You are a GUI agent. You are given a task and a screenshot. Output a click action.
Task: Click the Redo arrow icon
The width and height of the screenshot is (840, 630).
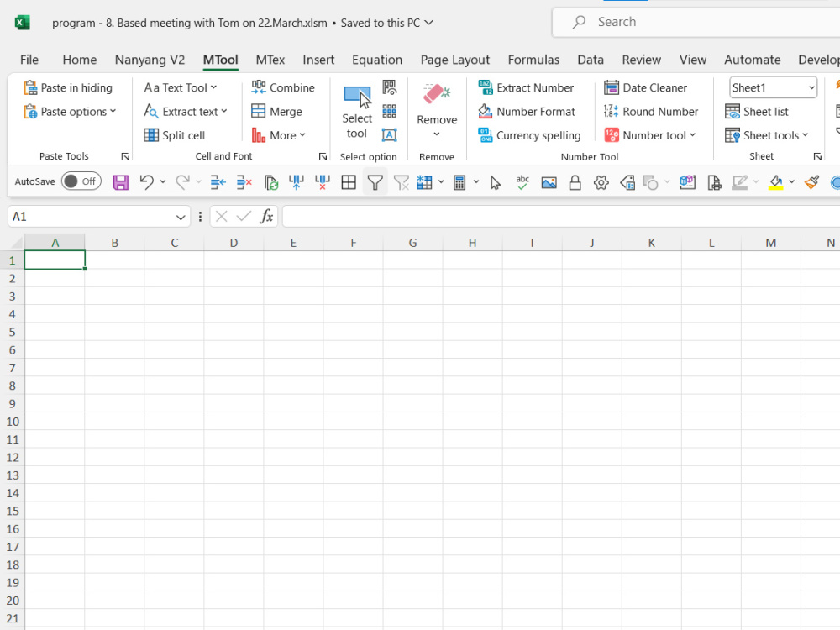point(182,182)
